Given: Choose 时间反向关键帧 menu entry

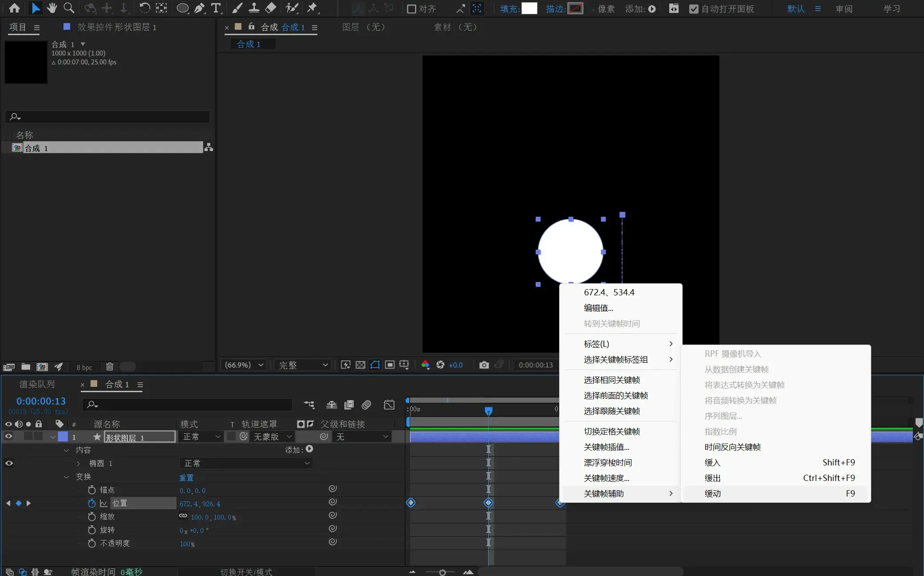Looking at the screenshot, I should [776, 447].
